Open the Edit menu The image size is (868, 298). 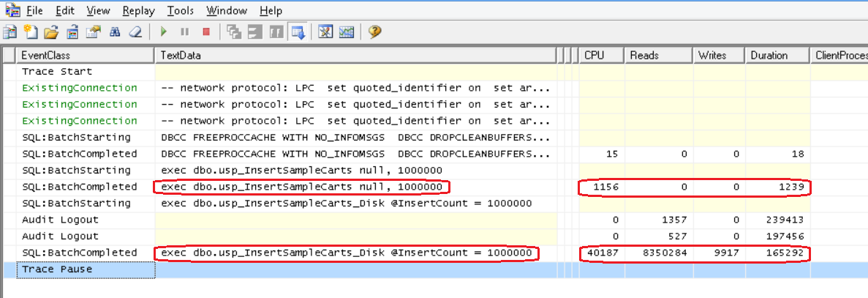65,10
